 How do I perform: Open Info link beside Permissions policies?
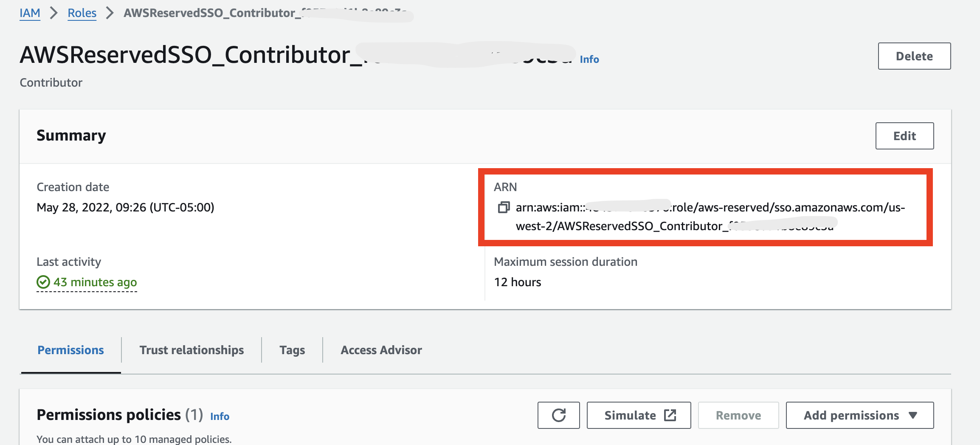click(220, 416)
